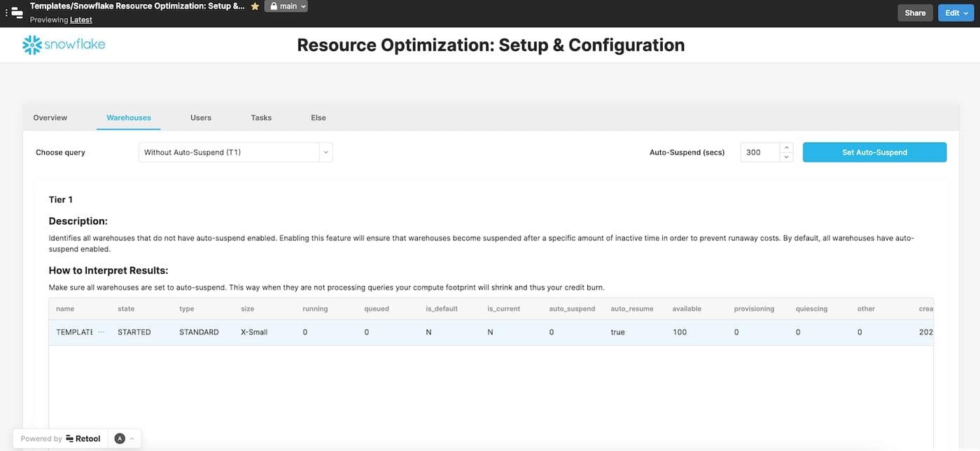Open the main branch dropdown
Viewport: 980px width, 451px height.
302,6
